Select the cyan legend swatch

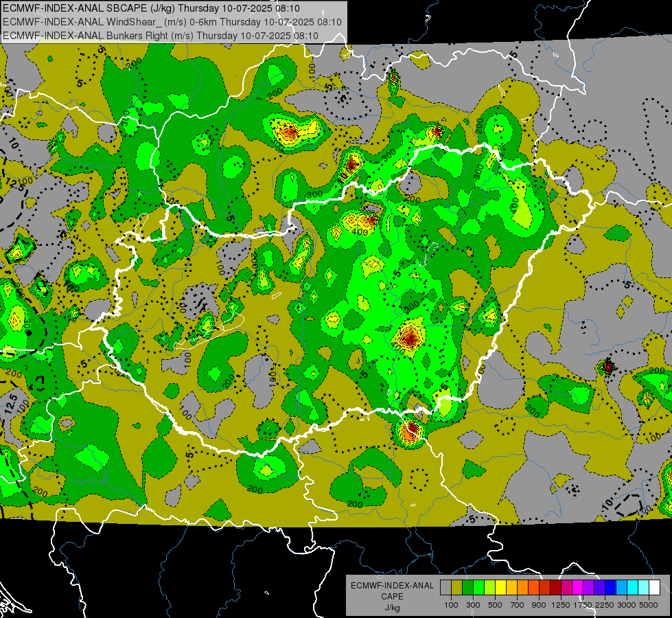coord(633,588)
